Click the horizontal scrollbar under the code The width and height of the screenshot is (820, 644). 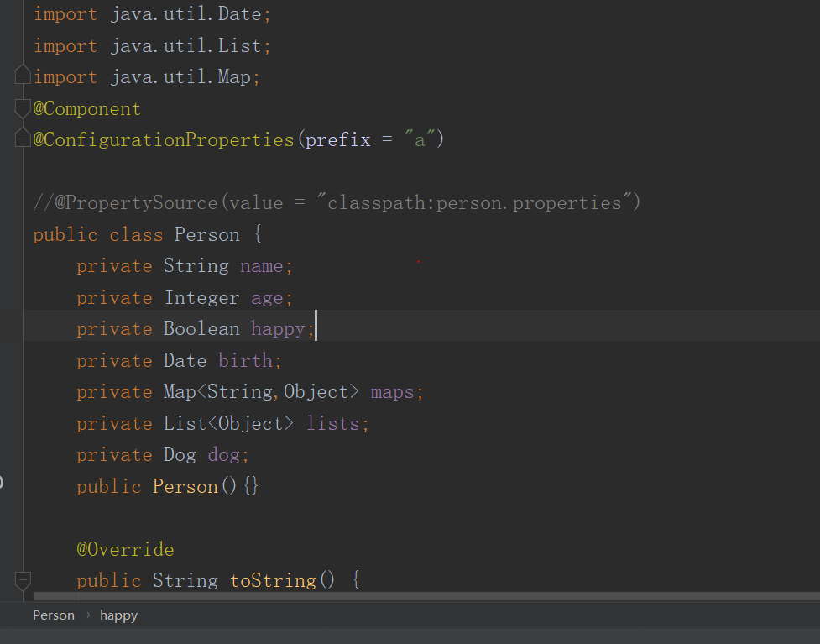426,596
